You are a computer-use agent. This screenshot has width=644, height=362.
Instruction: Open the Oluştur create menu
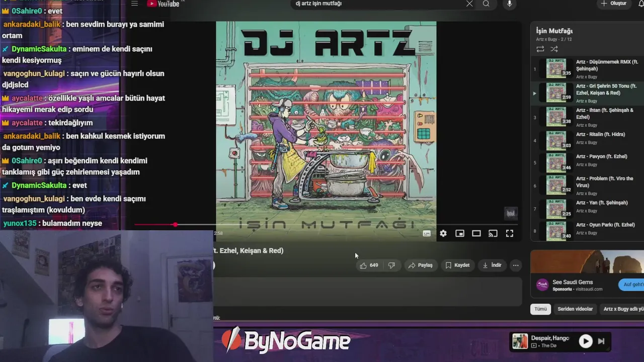[613, 4]
